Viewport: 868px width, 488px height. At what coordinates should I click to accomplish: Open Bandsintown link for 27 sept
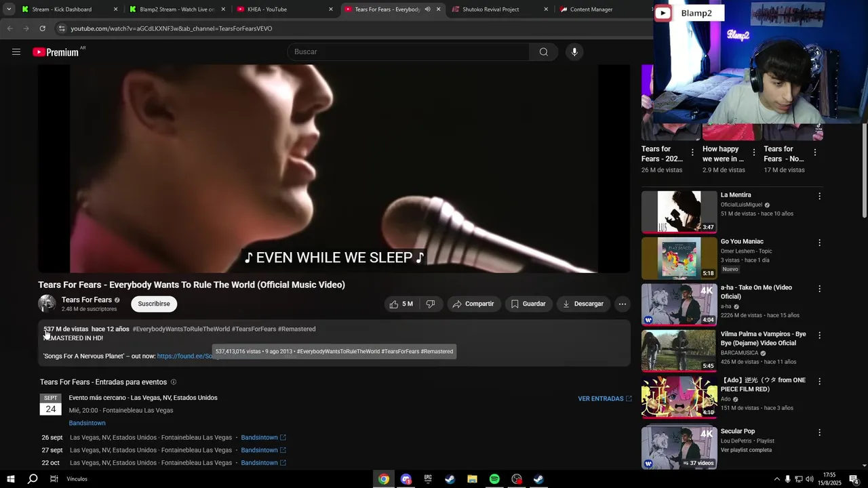(x=264, y=450)
